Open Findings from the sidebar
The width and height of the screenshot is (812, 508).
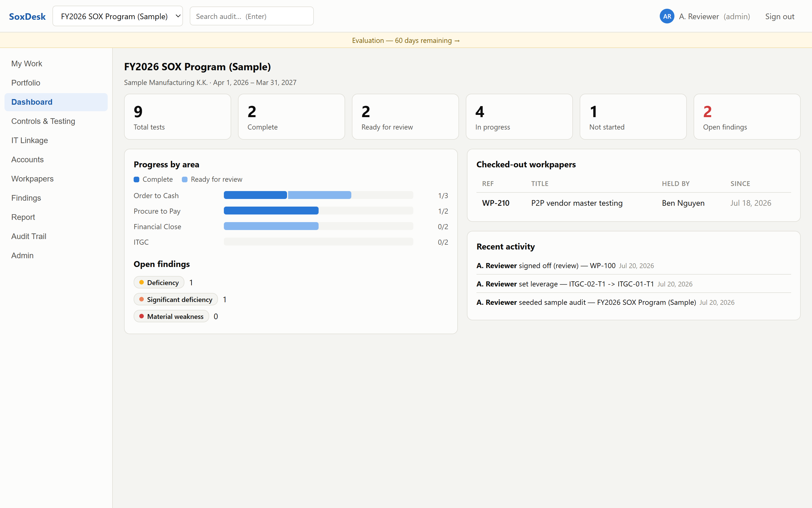click(56, 198)
